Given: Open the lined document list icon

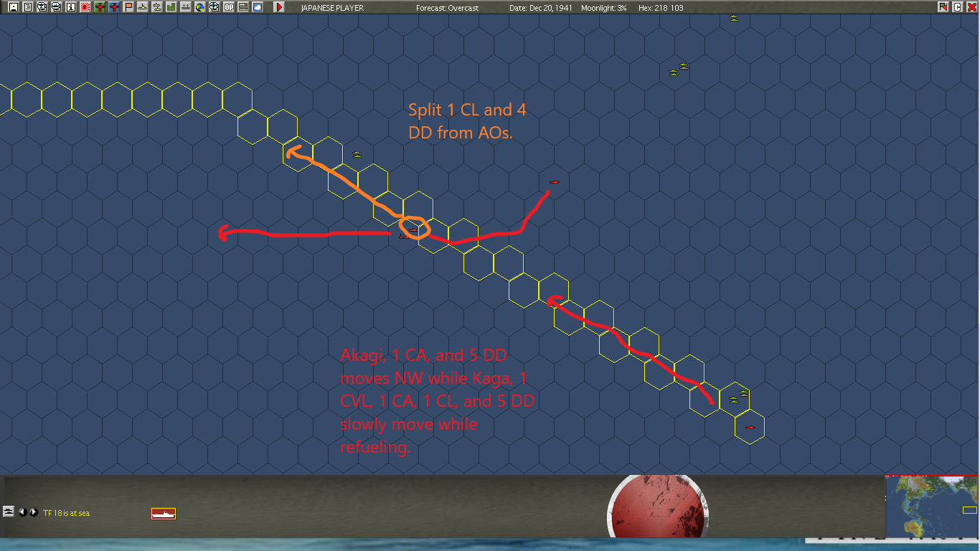Looking at the screenshot, I should (27, 7).
